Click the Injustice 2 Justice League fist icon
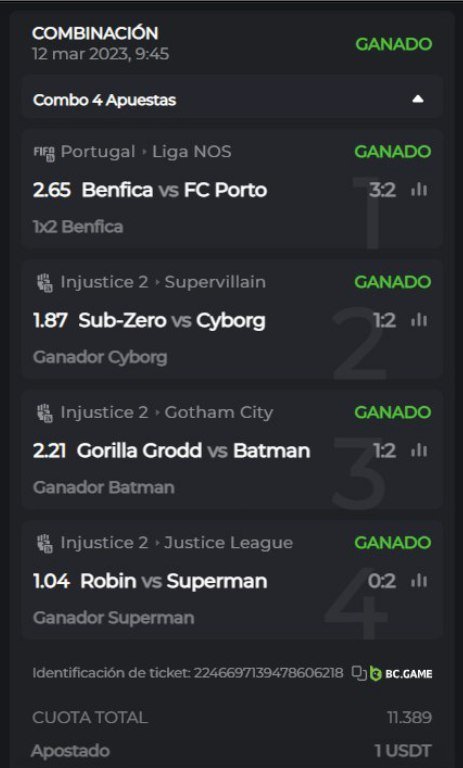This screenshot has height=768, width=463. tap(45, 543)
